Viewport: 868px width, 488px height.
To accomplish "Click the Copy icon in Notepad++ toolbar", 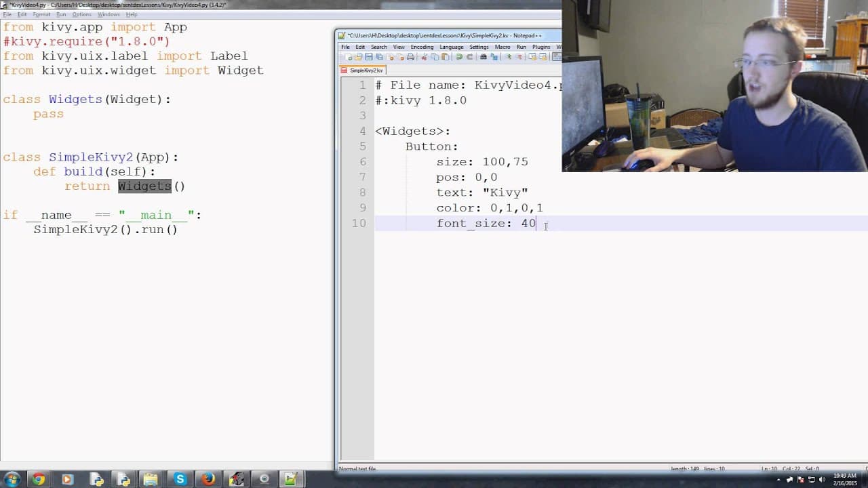I will [435, 57].
